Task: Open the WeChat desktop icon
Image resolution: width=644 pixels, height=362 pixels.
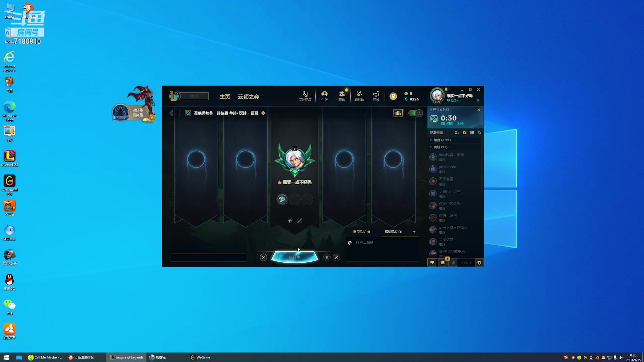Action: (x=9, y=307)
